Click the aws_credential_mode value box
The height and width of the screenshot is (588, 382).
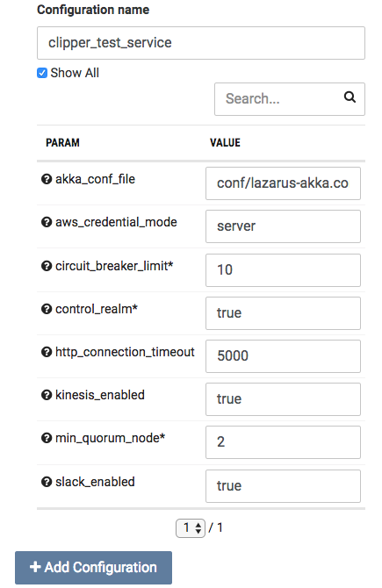(x=283, y=226)
